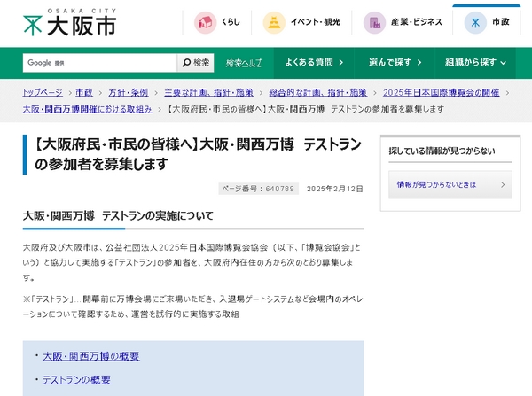Click 方針・条例 breadcrumb link

click(129, 92)
